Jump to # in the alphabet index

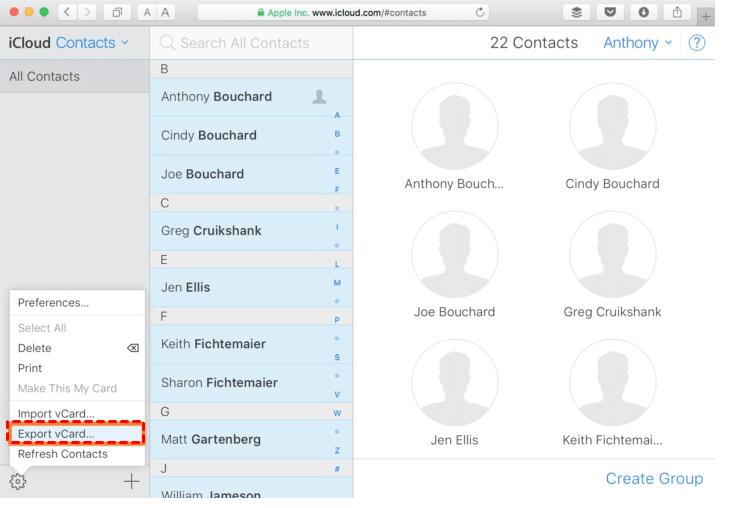[337, 469]
